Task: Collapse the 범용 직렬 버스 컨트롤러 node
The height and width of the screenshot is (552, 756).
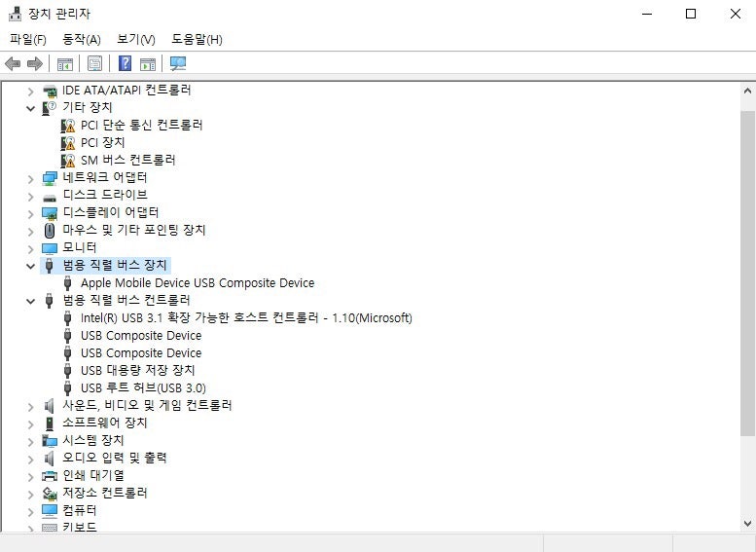Action: click(x=30, y=301)
